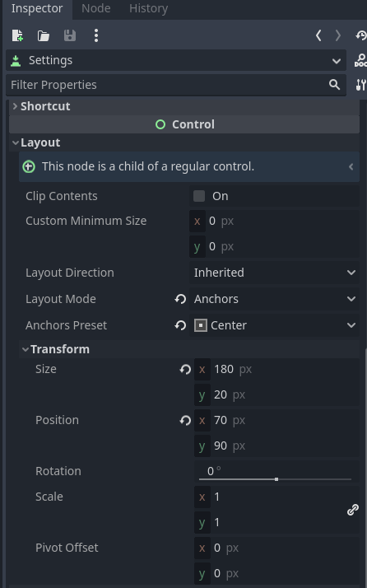367x588 pixels.
Task: Collapse the regular control child info notice
Action: tap(351, 167)
